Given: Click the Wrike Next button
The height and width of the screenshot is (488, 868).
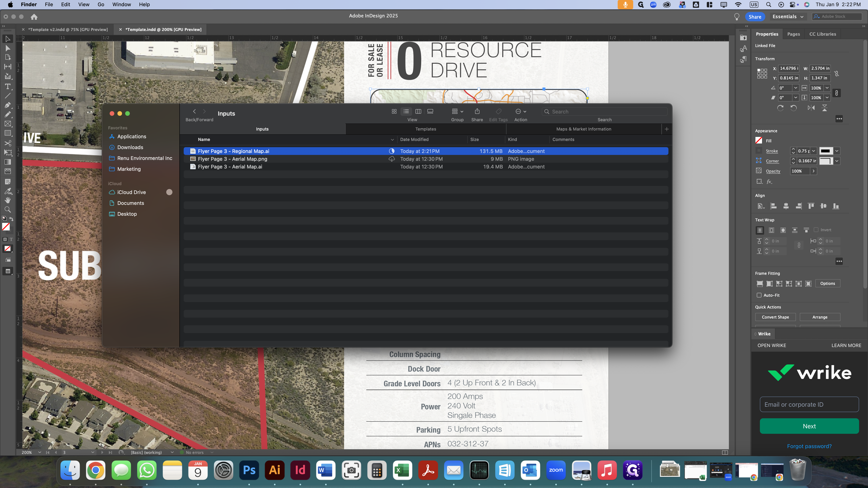Looking at the screenshot, I should click(809, 426).
